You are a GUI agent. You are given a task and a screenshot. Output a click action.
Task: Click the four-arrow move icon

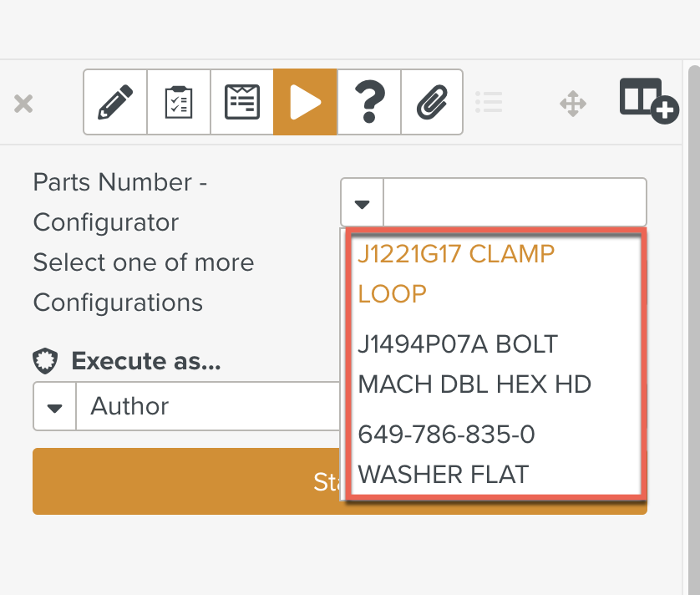pos(573,104)
